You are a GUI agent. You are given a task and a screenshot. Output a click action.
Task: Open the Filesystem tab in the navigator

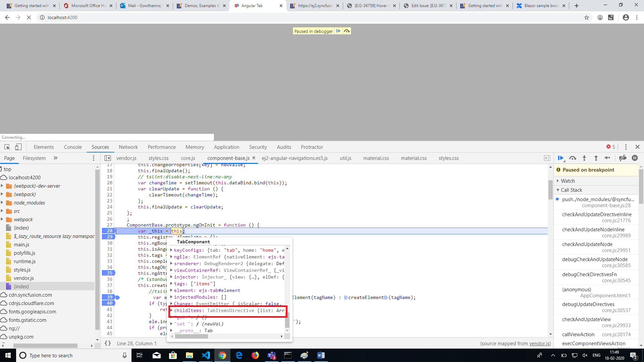pos(34,158)
